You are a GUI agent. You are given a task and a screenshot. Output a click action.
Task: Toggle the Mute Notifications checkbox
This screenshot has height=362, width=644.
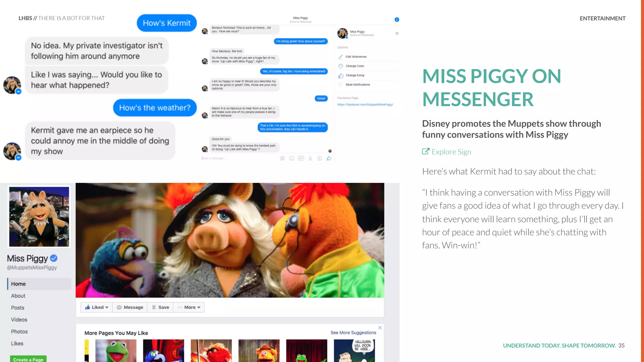coord(340,85)
